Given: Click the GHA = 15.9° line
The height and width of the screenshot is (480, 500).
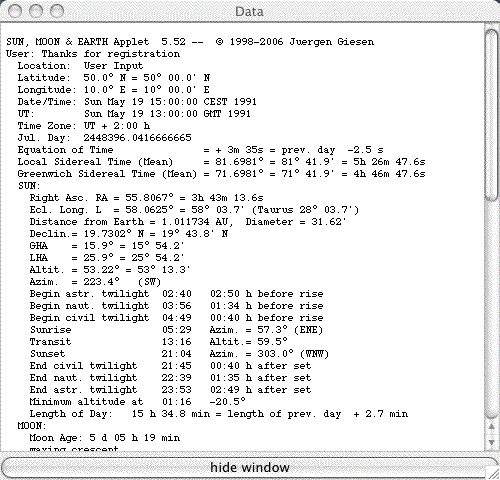Looking at the screenshot, I should point(107,246).
